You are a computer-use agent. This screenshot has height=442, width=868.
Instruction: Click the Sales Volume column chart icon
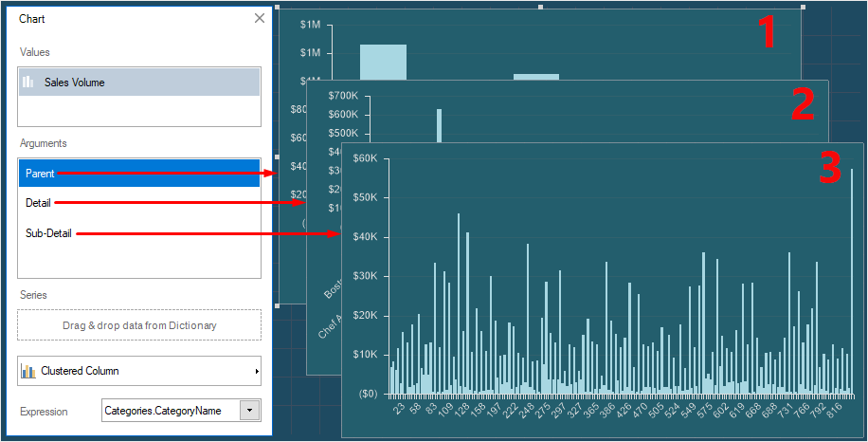28,83
